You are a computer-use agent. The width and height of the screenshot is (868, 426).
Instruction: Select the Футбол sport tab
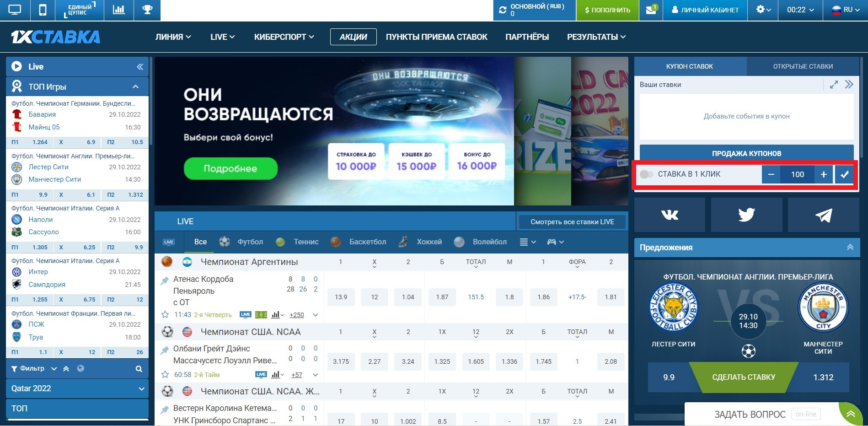[241, 242]
